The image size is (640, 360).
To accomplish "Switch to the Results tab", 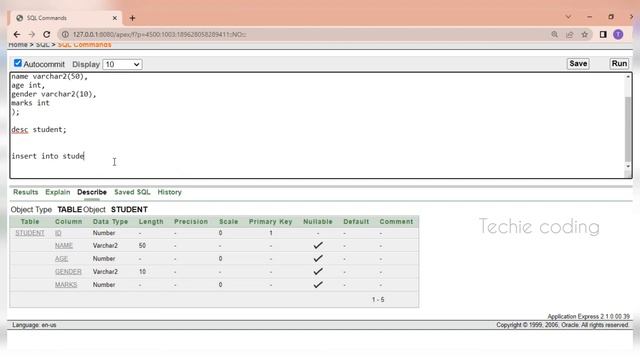I will coord(25,192).
